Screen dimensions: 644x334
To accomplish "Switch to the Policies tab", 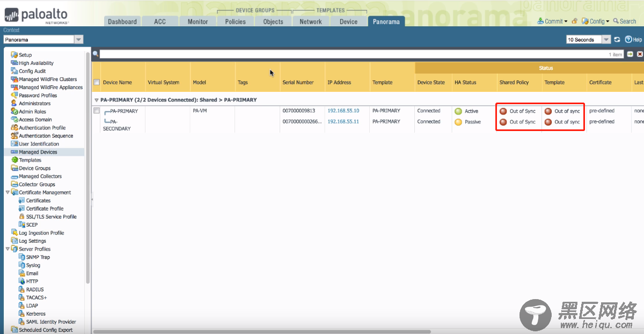I will click(235, 21).
